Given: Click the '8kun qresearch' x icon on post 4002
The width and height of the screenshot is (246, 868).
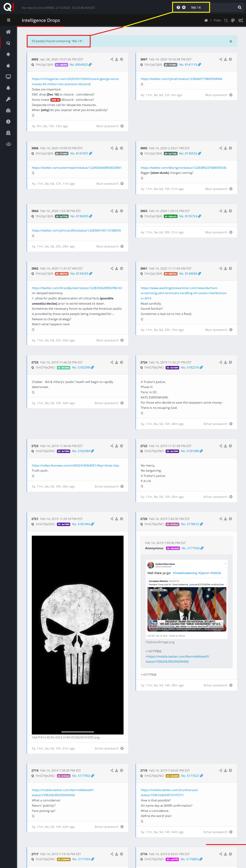Looking at the screenshot, I should (122, 126).
